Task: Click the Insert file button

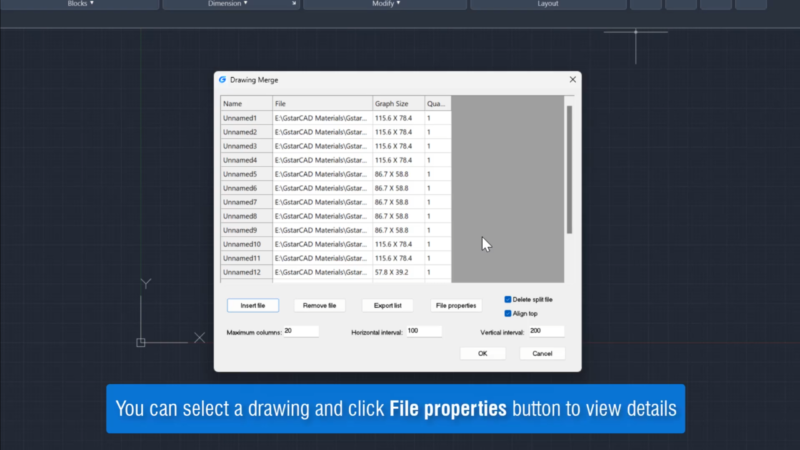Action: pos(253,305)
